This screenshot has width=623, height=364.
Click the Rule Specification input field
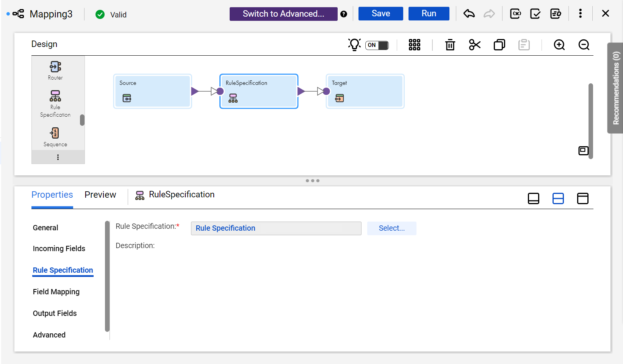pyautogui.click(x=276, y=228)
